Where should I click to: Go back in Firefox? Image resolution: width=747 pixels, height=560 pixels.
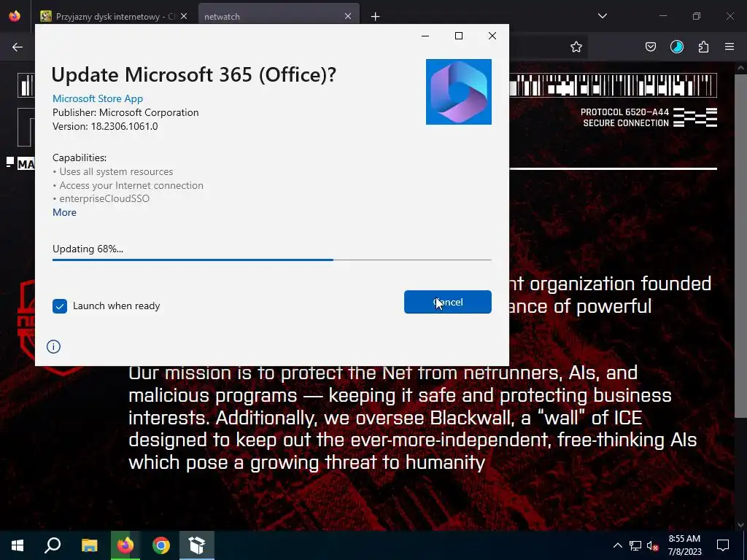(18, 47)
